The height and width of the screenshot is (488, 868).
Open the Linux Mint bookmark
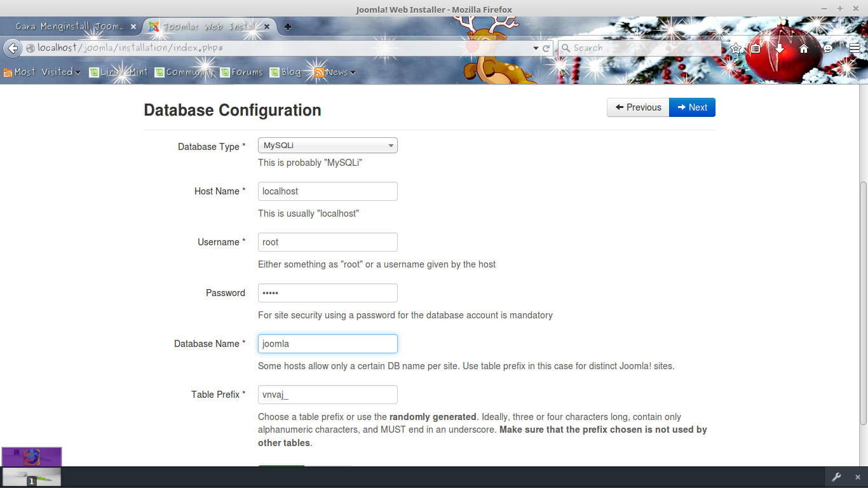119,72
